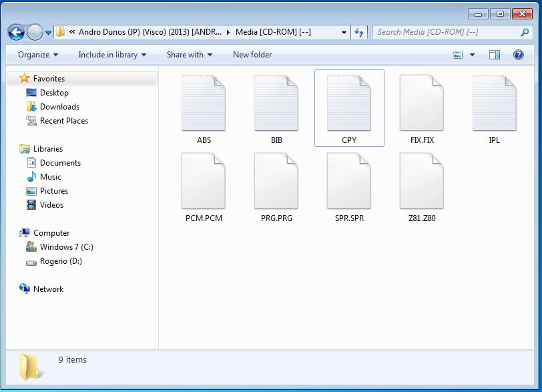Image resolution: width=542 pixels, height=392 pixels.
Task: Click Media [CD-ROM] breadcrumb in address bar
Action: pyautogui.click(x=273, y=32)
